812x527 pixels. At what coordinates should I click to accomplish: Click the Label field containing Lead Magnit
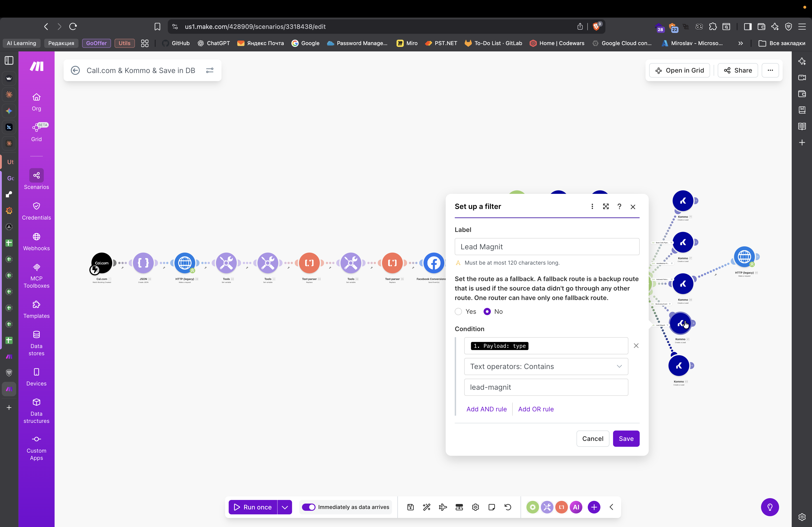[547, 246]
